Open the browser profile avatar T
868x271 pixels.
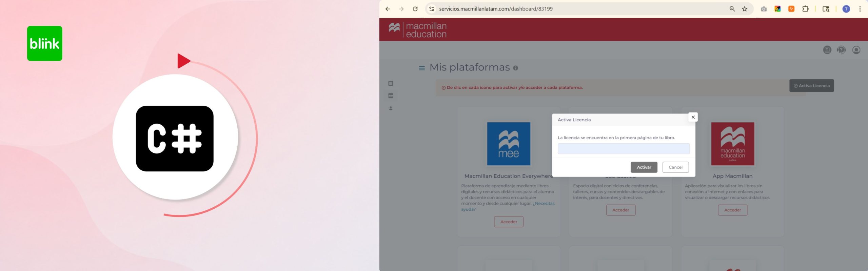846,9
